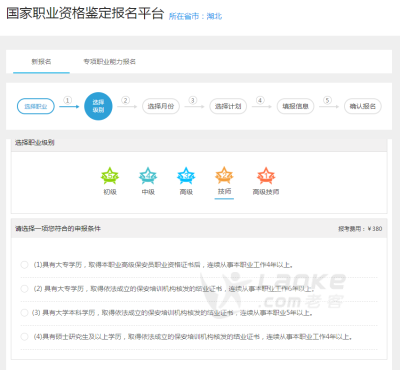This screenshot has height=370, width=400.
Task: Click the active 选择级别 step circle
Action: point(98,106)
